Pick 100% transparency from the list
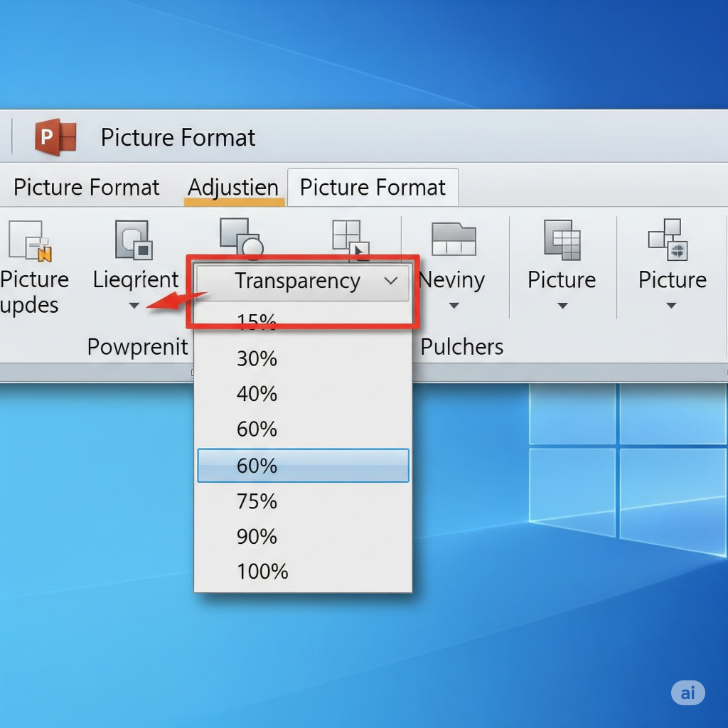The width and height of the screenshot is (728, 728). pyautogui.click(x=262, y=572)
